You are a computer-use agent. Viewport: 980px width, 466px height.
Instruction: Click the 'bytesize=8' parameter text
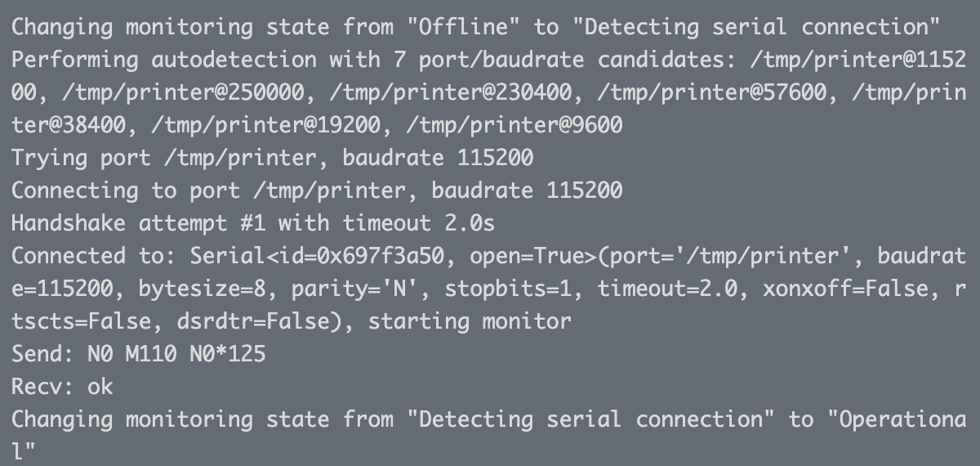point(202,289)
